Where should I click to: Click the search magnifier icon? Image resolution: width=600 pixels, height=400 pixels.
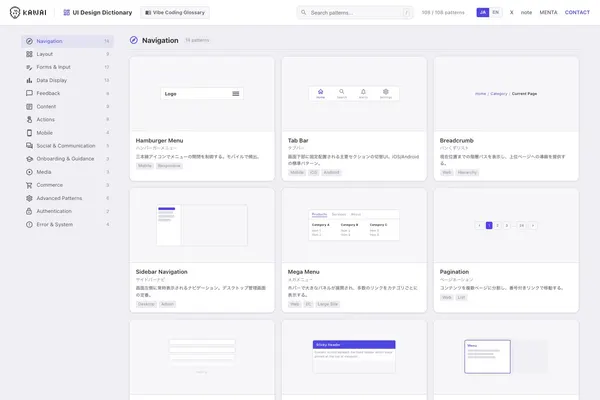303,13
